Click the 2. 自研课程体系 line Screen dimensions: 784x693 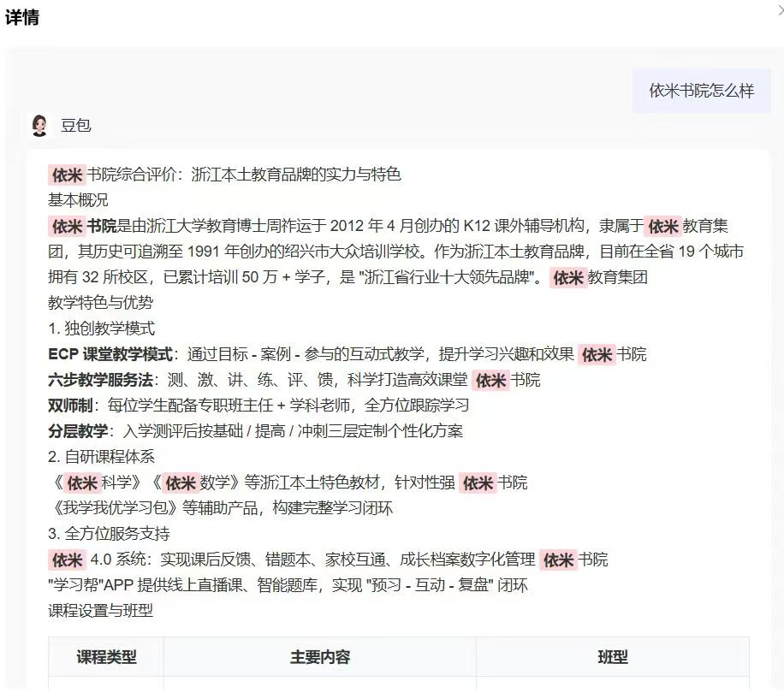102,457
